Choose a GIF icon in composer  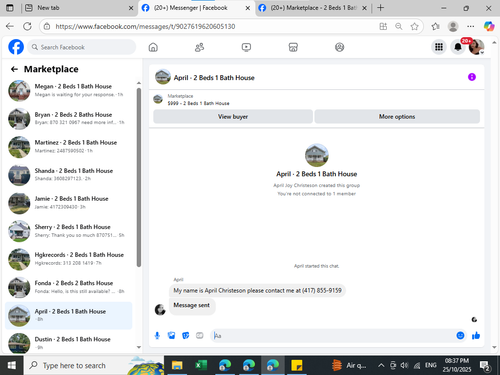coord(199,335)
